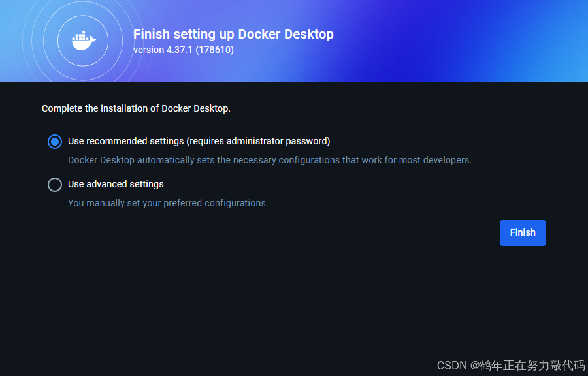Screen dimensions: 588x376
Task: Click the words "Docker Desktop" in the heading
Action: click(x=286, y=34)
